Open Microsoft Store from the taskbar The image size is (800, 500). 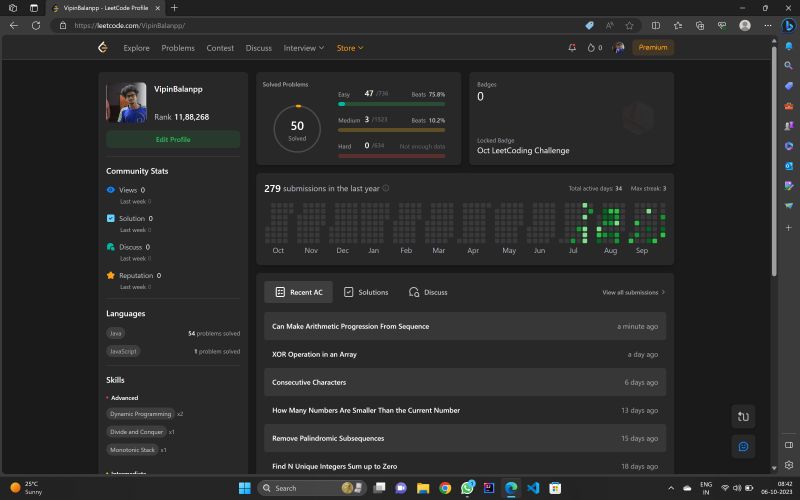point(555,488)
